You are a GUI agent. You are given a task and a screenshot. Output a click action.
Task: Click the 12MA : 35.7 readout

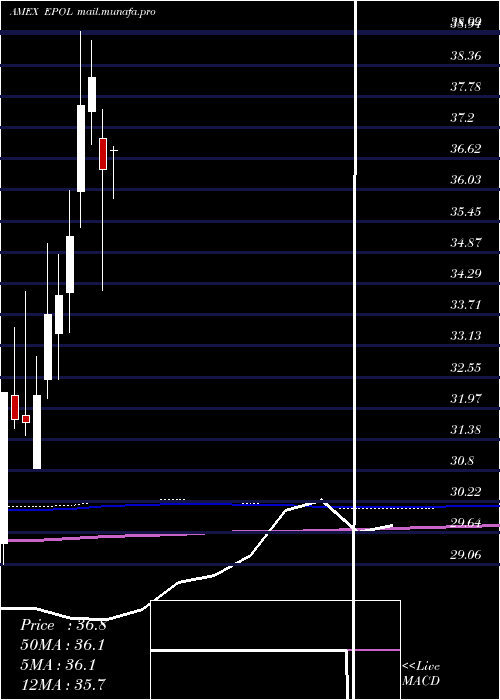tap(63, 684)
